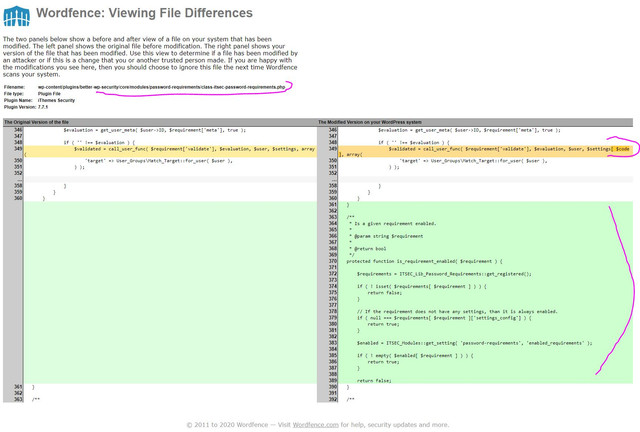Click the intro paragraph 'The two panels below show'
The width and height of the screenshot is (640, 432).
pos(150,57)
